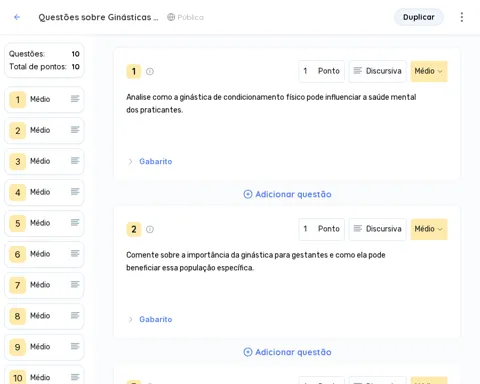Open the Médio difficulty dropdown on question 2
Image resolution: width=480 pixels, height=384 pixels.
coord(429,229)
